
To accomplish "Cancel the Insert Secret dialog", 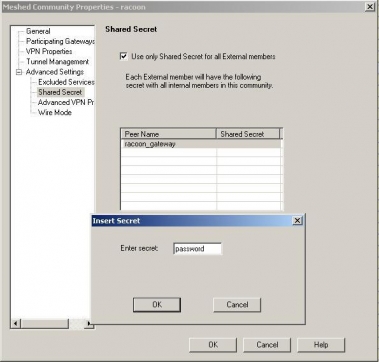I will click(x=237, y=305).
